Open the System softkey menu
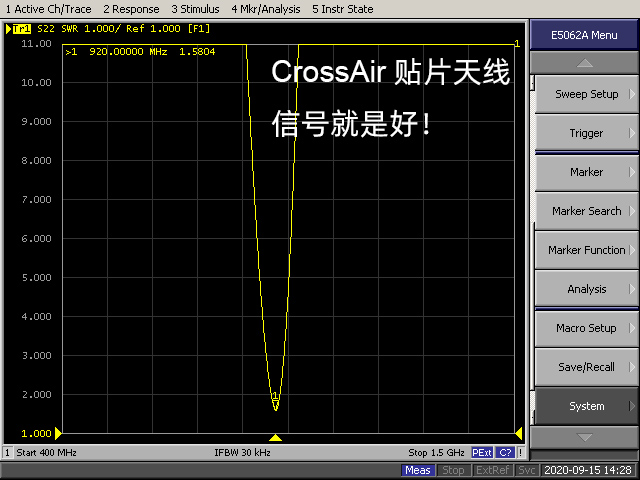Screen dimensions: 640x480 pos(586,406)
